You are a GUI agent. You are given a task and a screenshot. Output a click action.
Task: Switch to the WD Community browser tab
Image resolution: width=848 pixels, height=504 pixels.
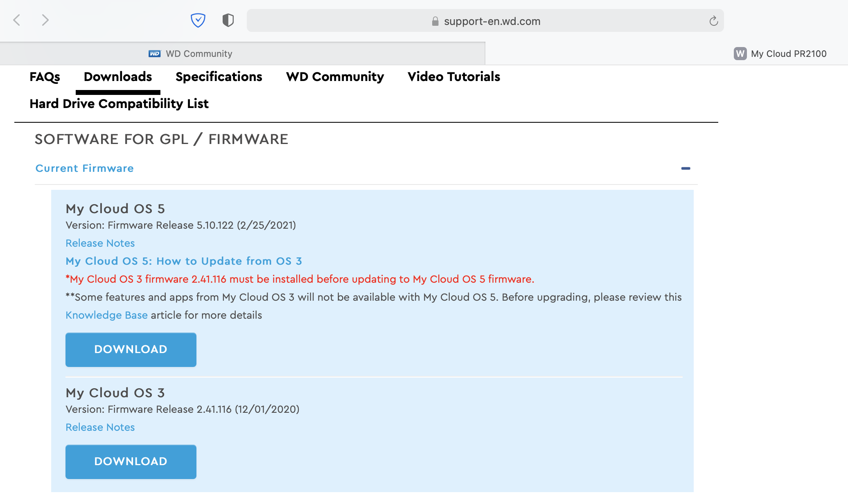(242, 54)
